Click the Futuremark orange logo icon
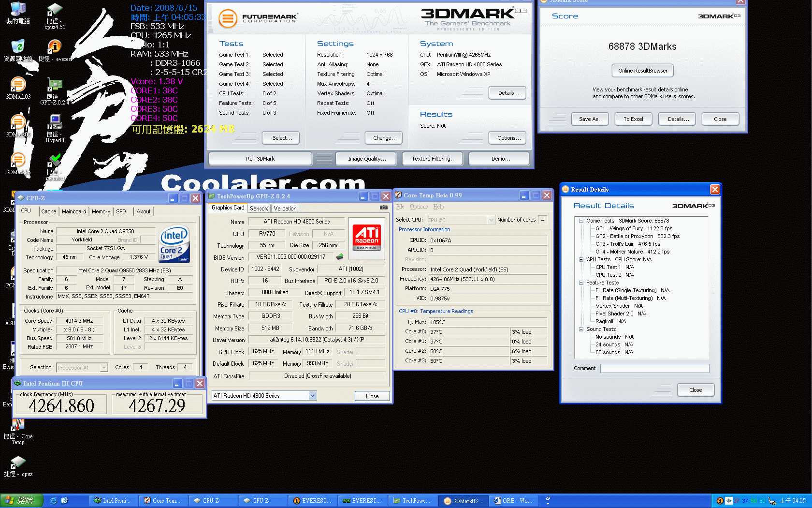 228,19
